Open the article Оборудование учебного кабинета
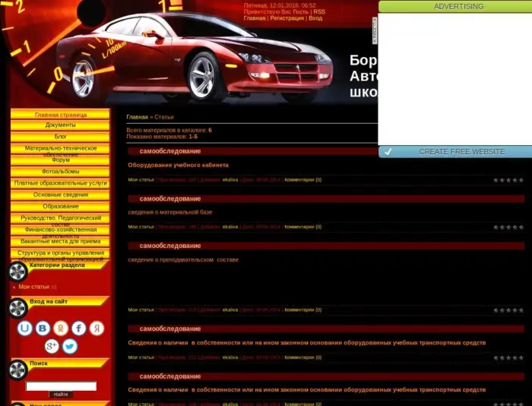Image resolution: width=532 pixels, height=406 pixels. (178, 165)
